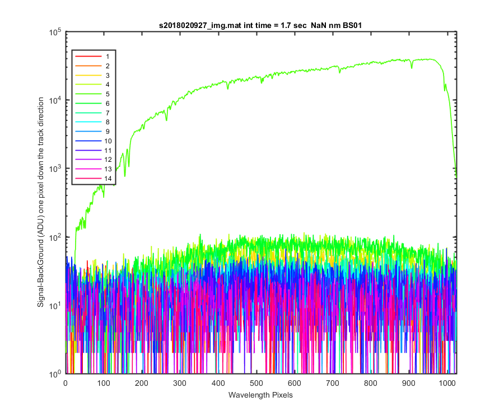Click legend entry labeled 5

92,94
